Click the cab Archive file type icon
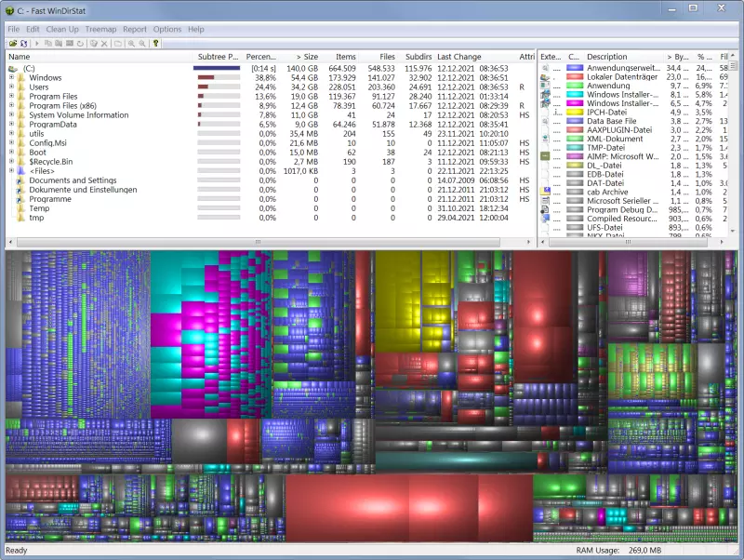The width and height of the screenshot is (744, 560). [546, 192]
